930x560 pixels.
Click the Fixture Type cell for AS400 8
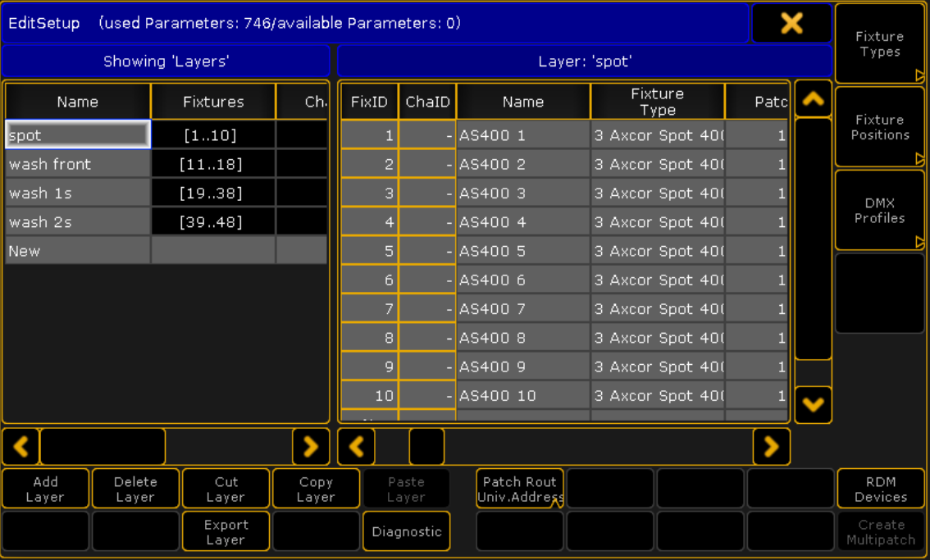click(658, 338)
